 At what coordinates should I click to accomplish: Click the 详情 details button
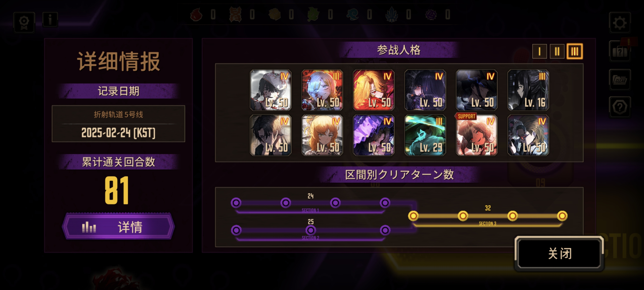[x=118, y=226]
